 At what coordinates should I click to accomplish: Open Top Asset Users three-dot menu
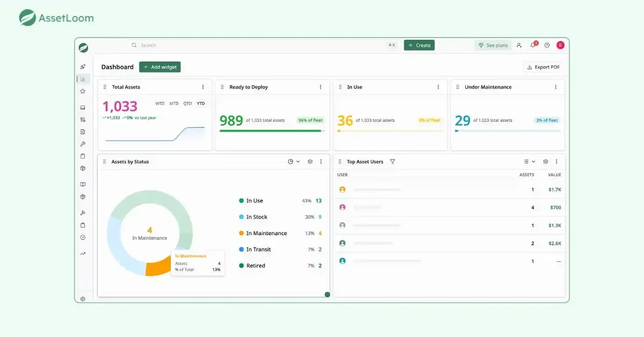556,162
